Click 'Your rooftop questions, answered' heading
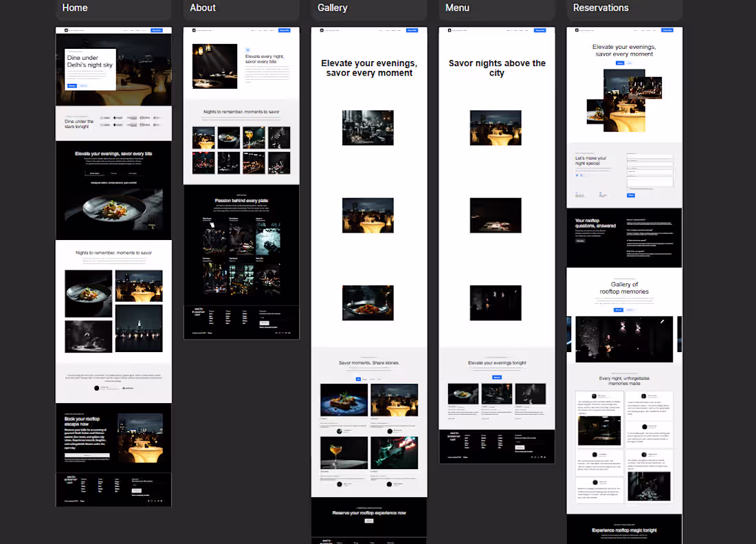756x544 pixels. coord(595,223)
